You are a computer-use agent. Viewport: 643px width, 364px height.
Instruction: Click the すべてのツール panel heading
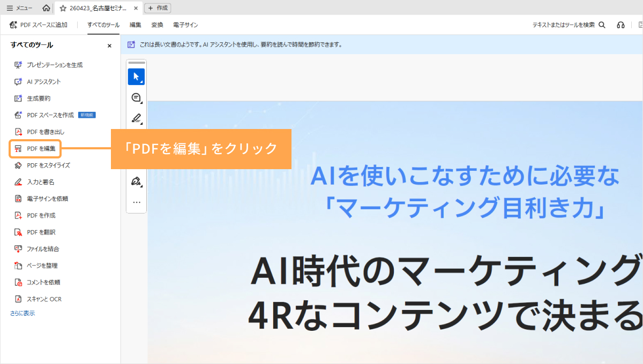click(32, 45)
